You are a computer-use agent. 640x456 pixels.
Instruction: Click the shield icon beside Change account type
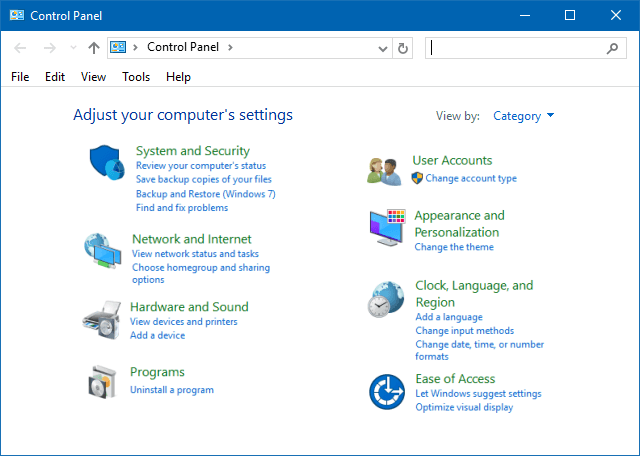pyautogui.click(x=417, y=178)
